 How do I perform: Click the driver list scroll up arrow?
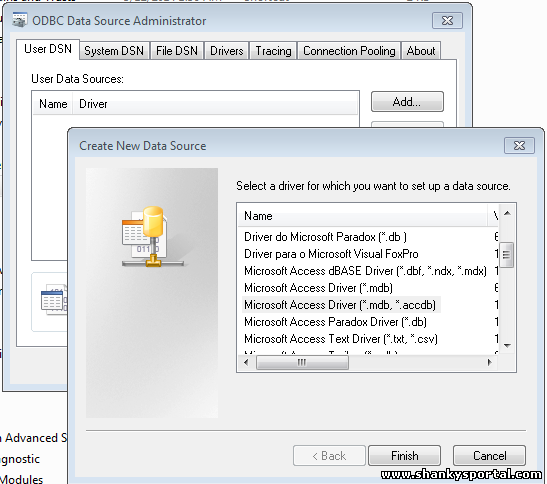(x=508, y=213)
